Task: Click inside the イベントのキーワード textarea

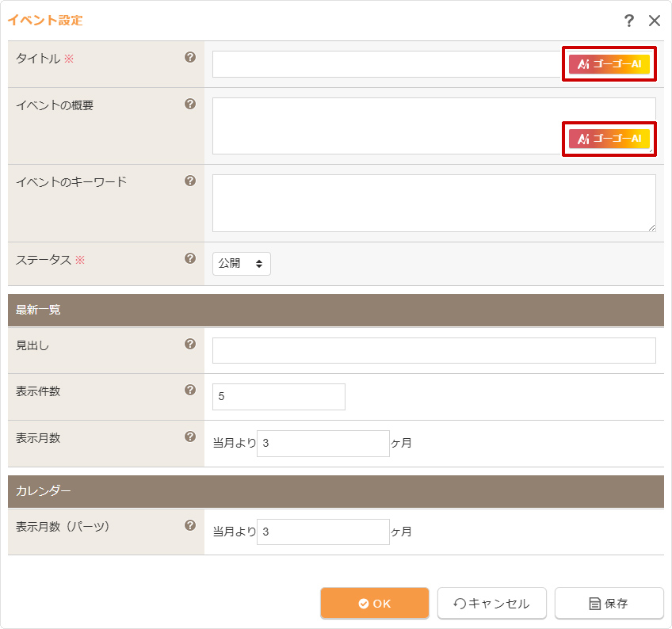Action: click(x=433, y=203)
